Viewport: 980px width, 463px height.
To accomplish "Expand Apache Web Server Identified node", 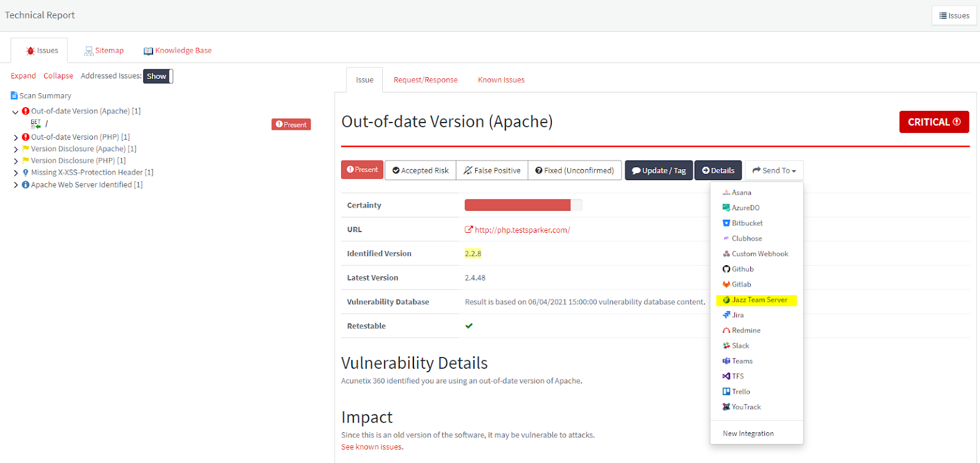I will [x=15, y=185].
